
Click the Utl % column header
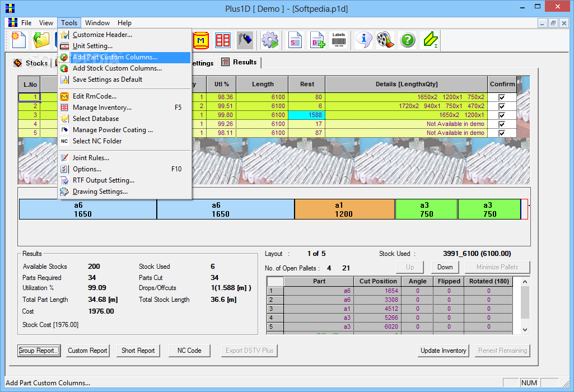pos(221,84)
